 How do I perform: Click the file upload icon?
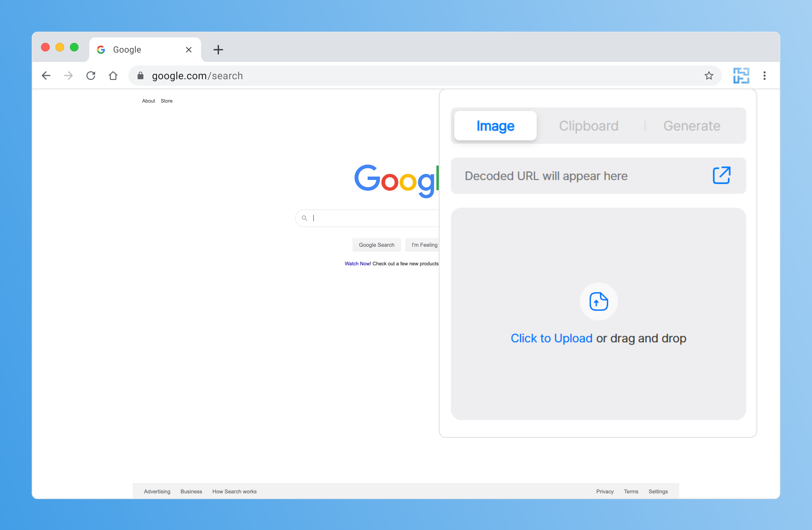pyautogui.click(x=599, y=302)
